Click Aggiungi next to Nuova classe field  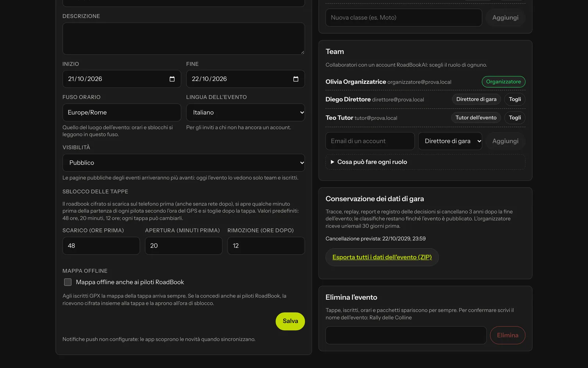click(505, 18)
